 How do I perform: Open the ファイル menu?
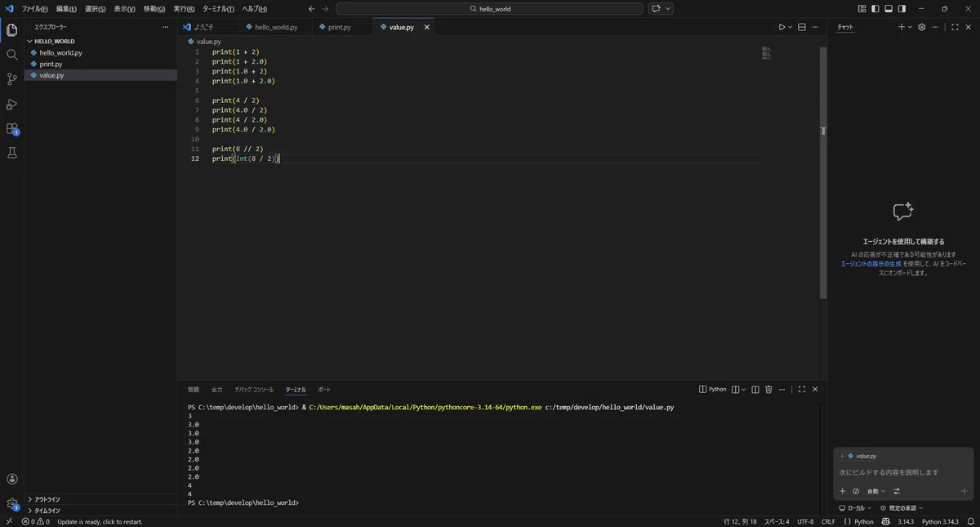tap(34, 9)
